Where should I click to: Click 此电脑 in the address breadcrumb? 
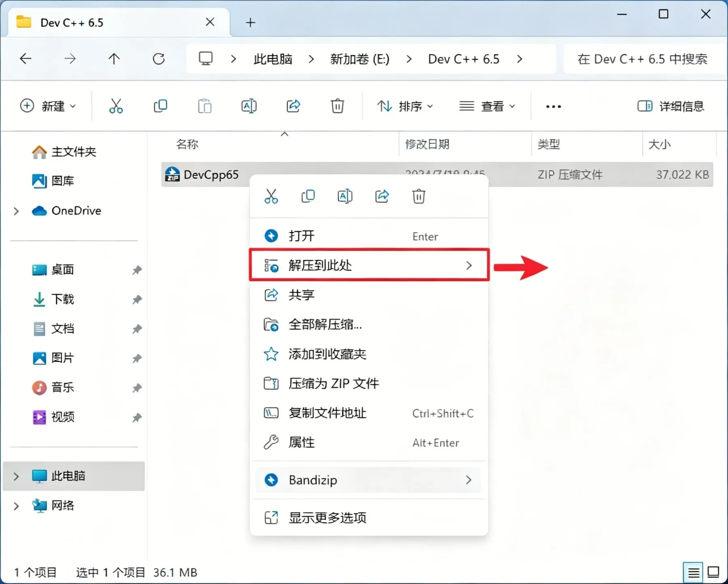pos(273,59)
